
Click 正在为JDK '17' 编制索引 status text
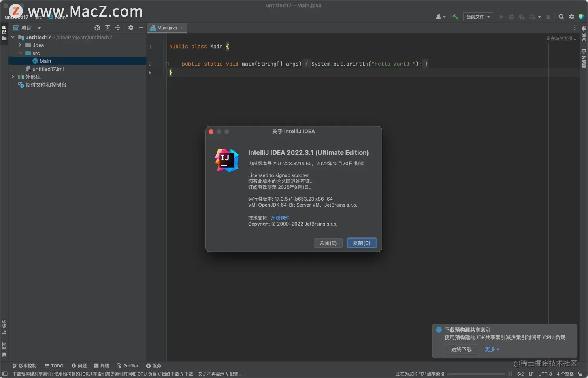pos(420,374)
